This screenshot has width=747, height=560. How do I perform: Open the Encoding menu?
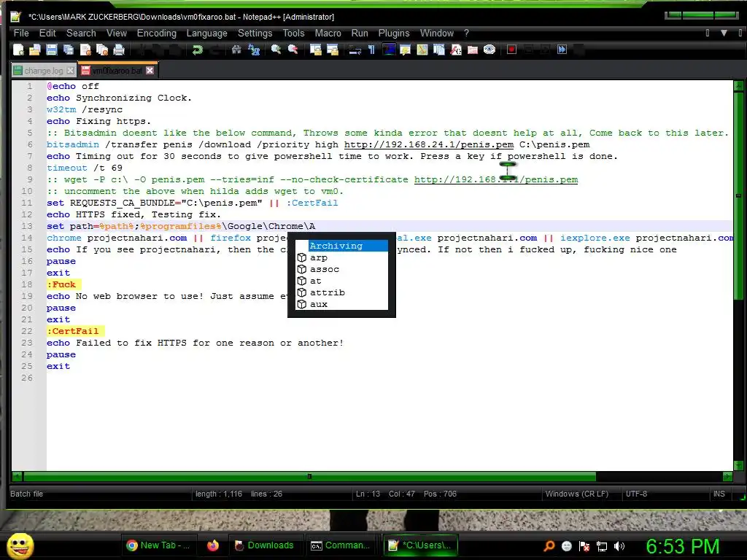click(157, 33)
